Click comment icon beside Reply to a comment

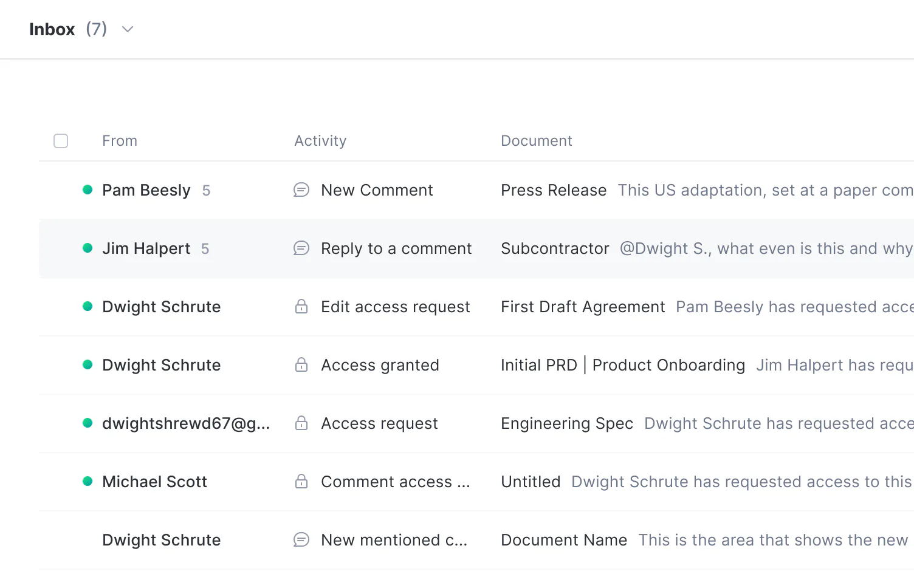point(301,248)
